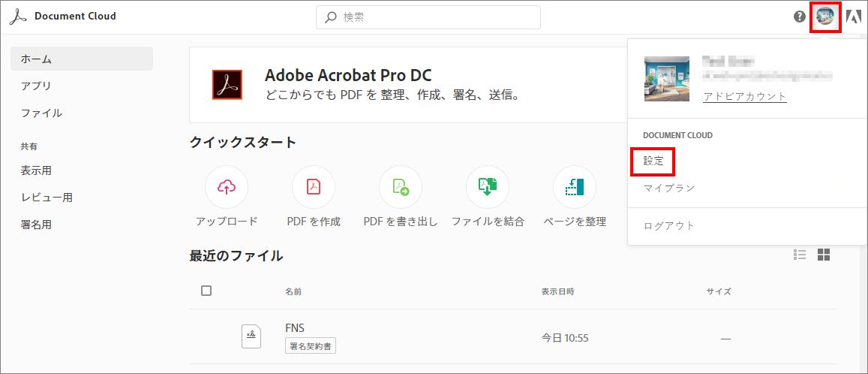This screenshot has height=374, width=868.
Task: Click the ファイルを結合 label
Action: (x=488, y=222)
